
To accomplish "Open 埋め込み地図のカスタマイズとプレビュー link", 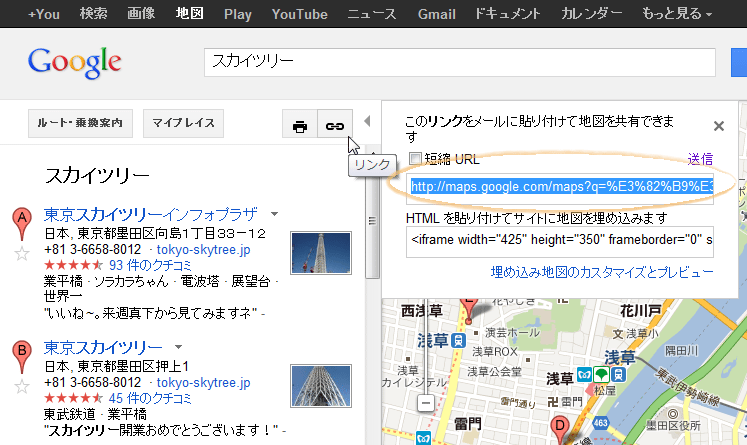I will (602, 272).
